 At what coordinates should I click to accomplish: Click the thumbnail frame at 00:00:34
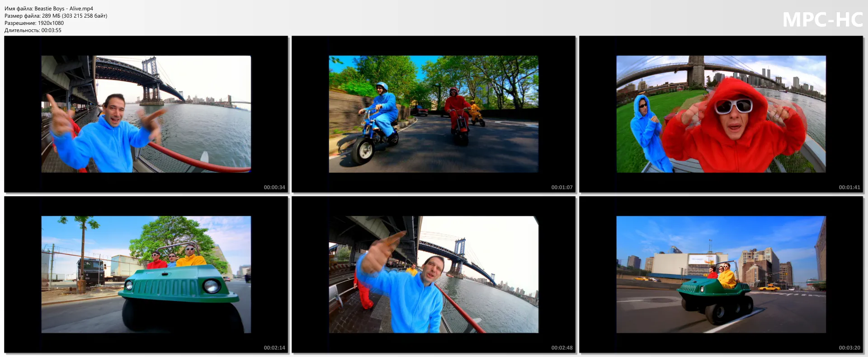click(146, 114)
